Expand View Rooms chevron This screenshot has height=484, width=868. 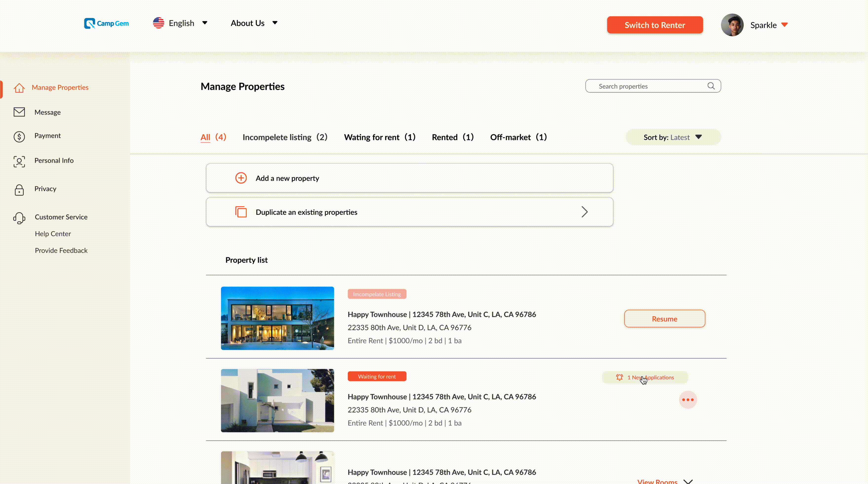tap(688, 481)
